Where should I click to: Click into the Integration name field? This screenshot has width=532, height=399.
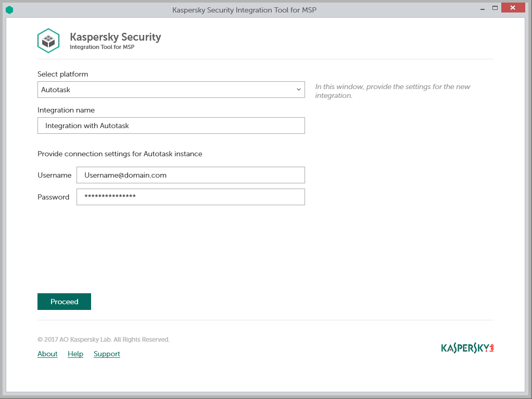tap(171, 126)
